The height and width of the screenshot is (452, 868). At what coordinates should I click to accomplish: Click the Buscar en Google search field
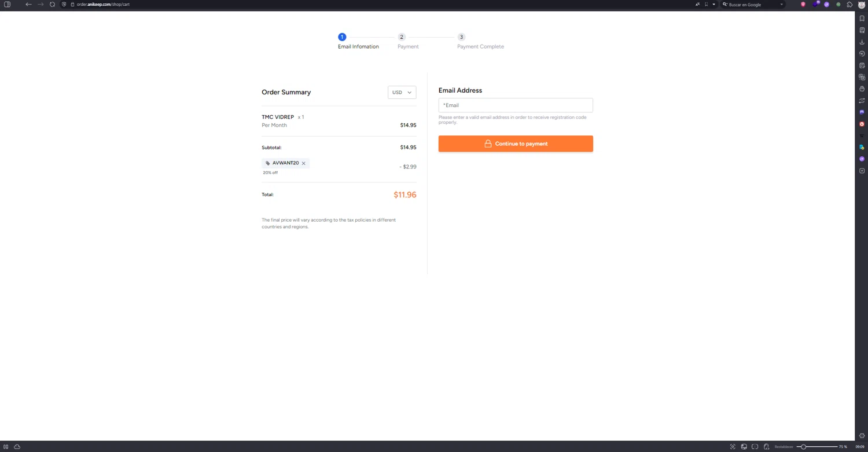(x=752, y=4)
